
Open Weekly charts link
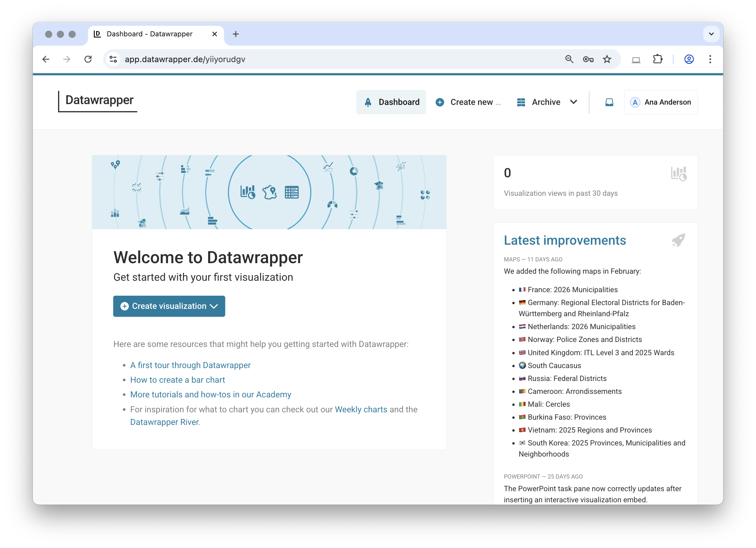(361, 409)
